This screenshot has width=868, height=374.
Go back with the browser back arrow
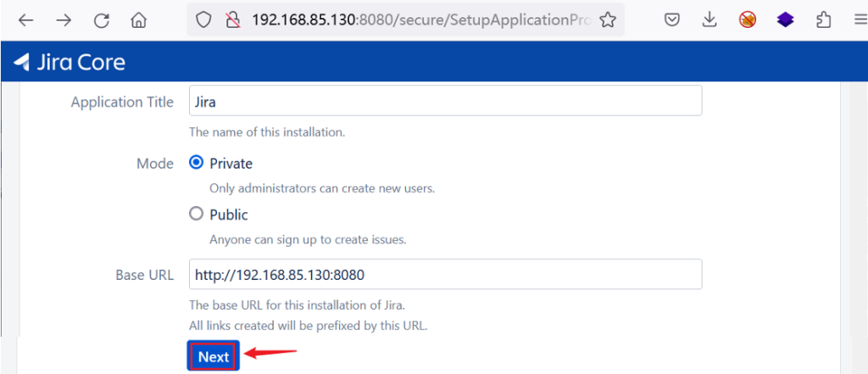[x=26, y=20]
